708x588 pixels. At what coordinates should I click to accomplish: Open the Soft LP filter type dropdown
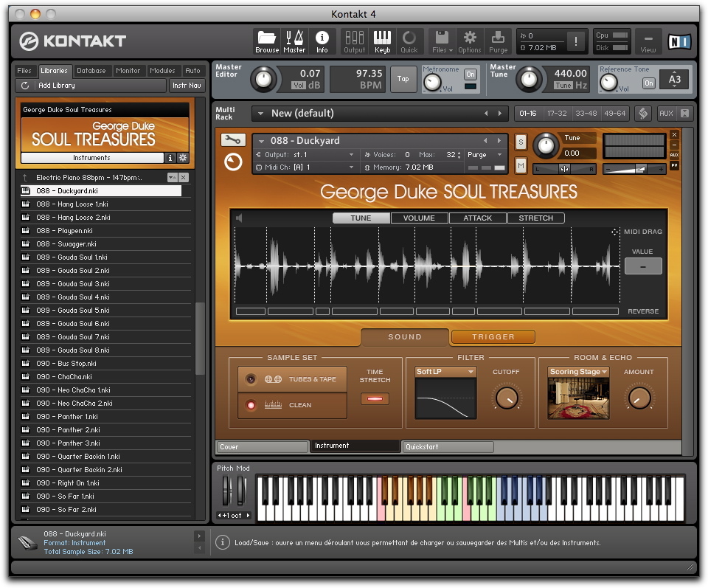pyautogui.click(x=445, y=372)
